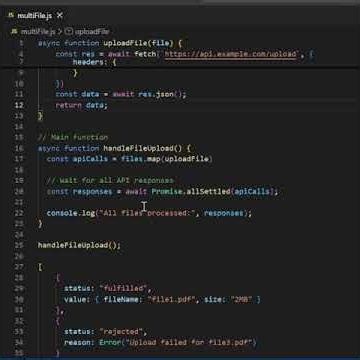Click 'uploadFile(file)' in the function declaration
Image resolution: width=360 pixels, height=360 pixels.
(138, 43)
